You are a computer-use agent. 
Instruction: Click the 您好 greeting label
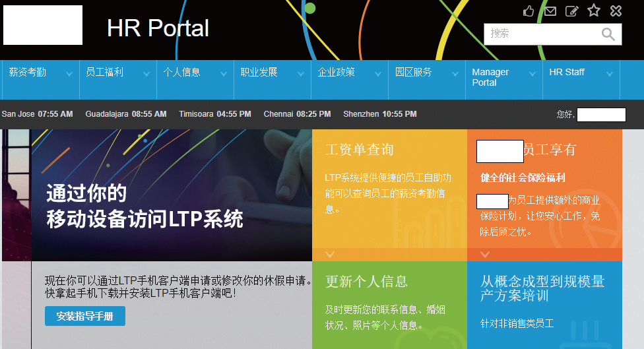pos(565,115)
